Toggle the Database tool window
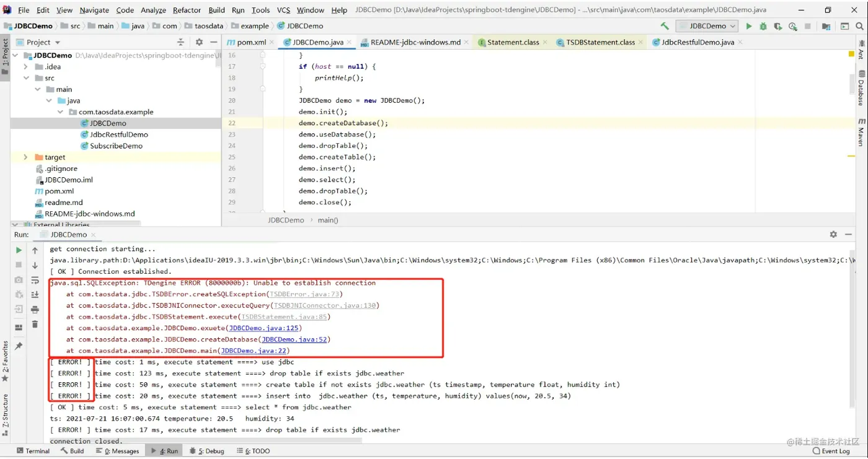This screenshot has height=459, width=868. point(862,87)
